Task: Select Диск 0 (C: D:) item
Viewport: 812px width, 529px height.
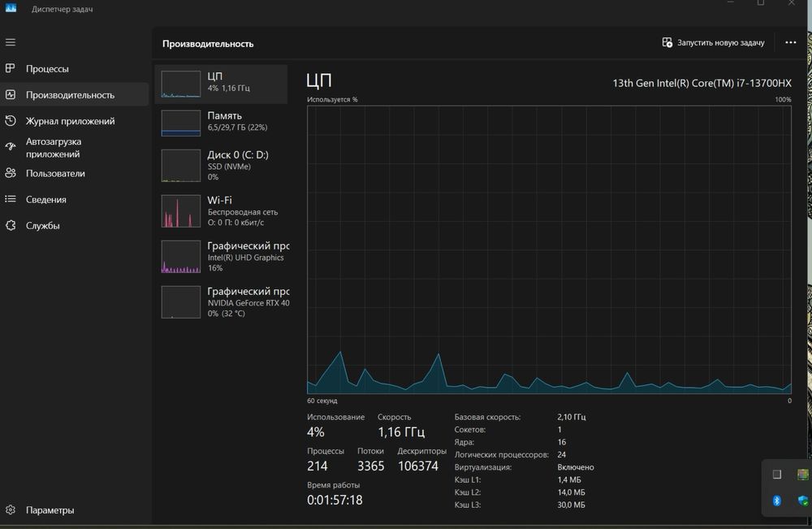Action: [x=221, y=165]
